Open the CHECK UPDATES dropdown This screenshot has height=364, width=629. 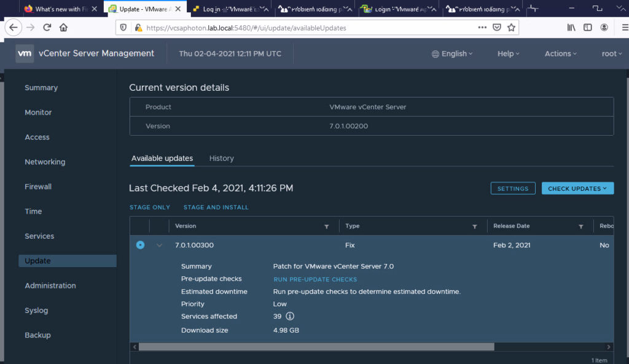[577, 188]
